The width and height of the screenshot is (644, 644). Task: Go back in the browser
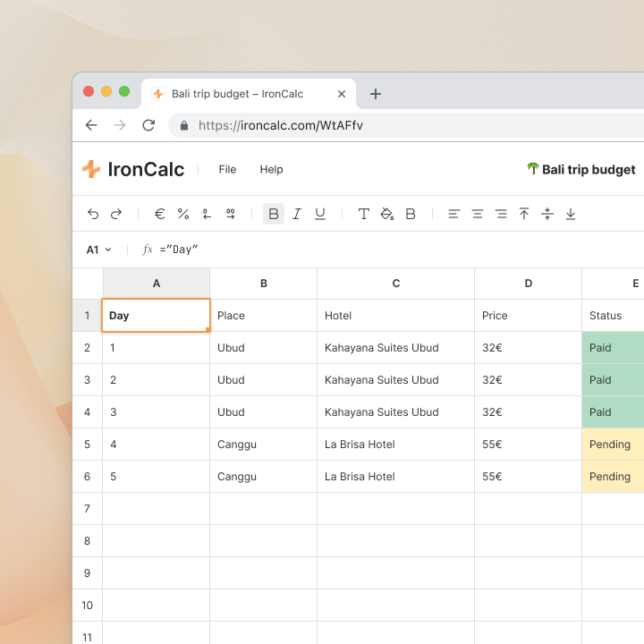(91, 125)
